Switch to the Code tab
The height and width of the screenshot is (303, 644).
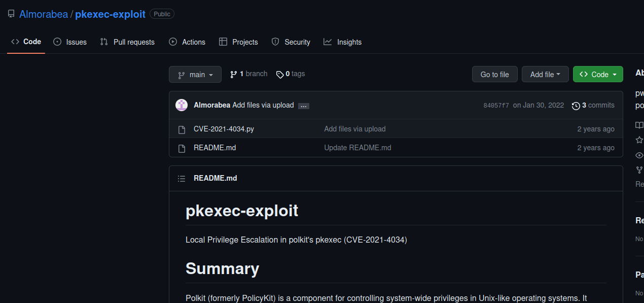pos(26,42)
